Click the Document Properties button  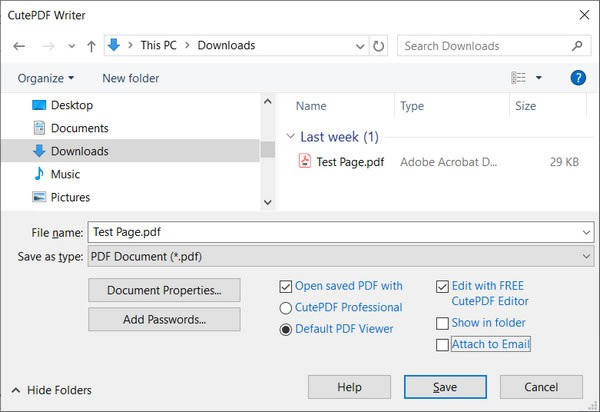tap(164, 290)
